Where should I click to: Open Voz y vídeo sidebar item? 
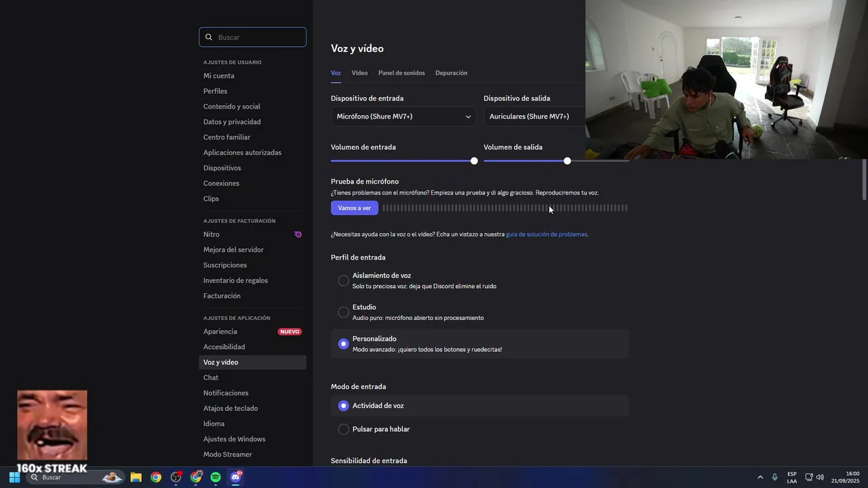click(252, 362)
